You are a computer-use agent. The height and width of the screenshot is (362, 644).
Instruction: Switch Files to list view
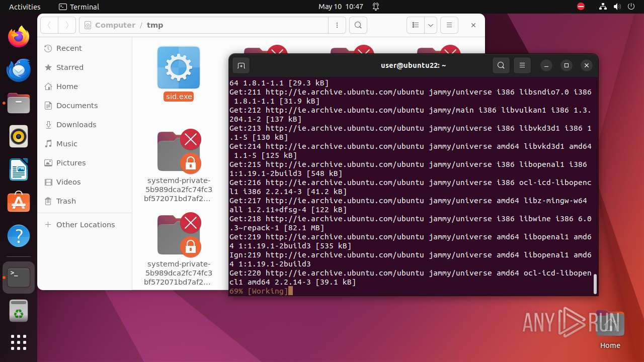click(x=416, y=25)
